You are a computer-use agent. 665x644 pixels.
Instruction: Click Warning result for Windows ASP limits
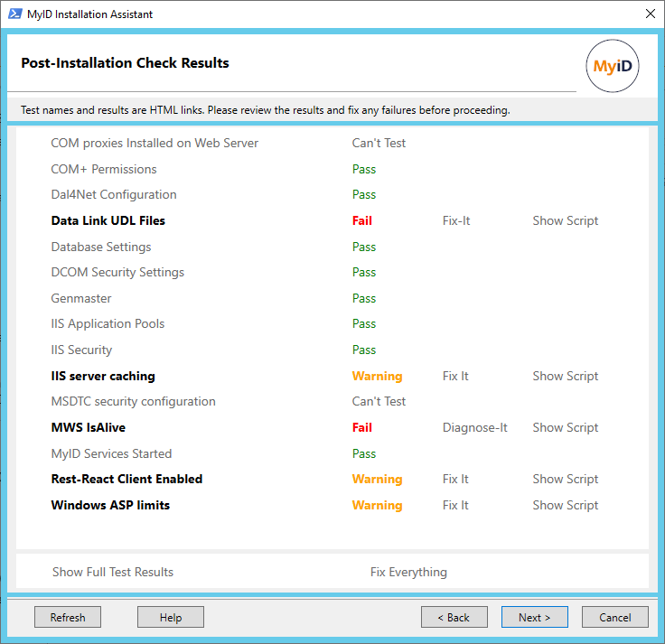[377, 505]
